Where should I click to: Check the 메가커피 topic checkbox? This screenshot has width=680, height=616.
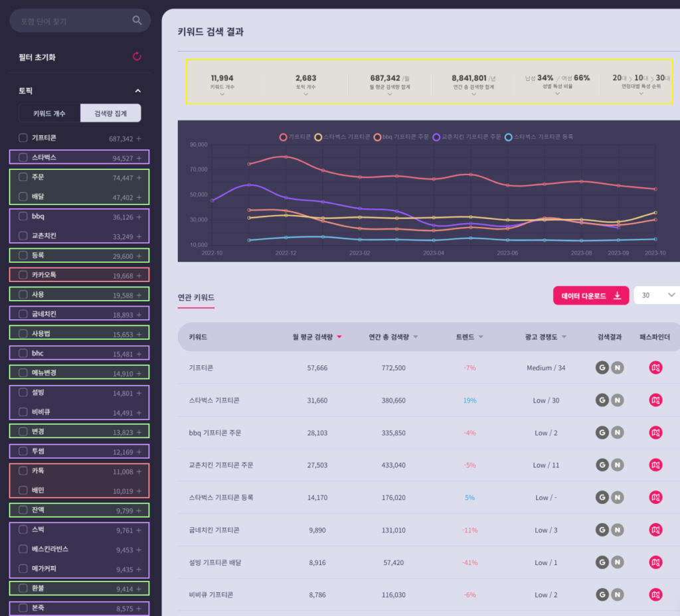click(x=23, y=568)
